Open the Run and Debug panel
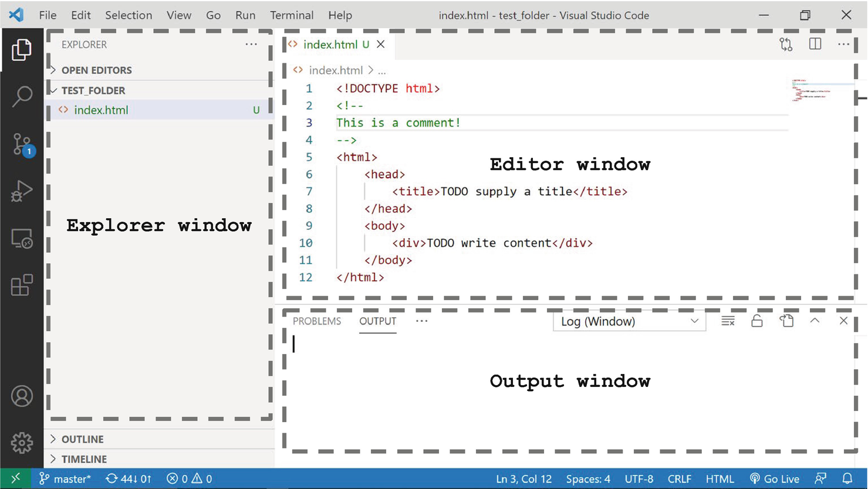Viewport: 868px width, 489px height. coord(22,191)
